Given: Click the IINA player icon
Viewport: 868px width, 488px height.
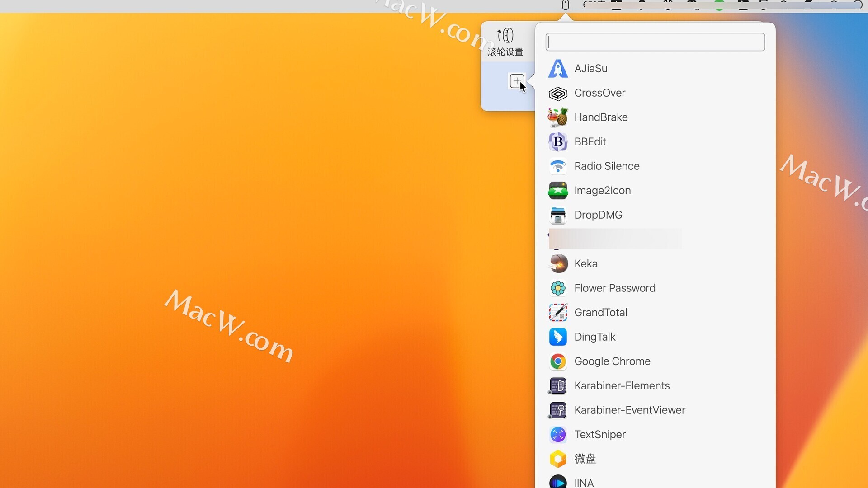Looking at the screenshot, I should click(558, 482).
